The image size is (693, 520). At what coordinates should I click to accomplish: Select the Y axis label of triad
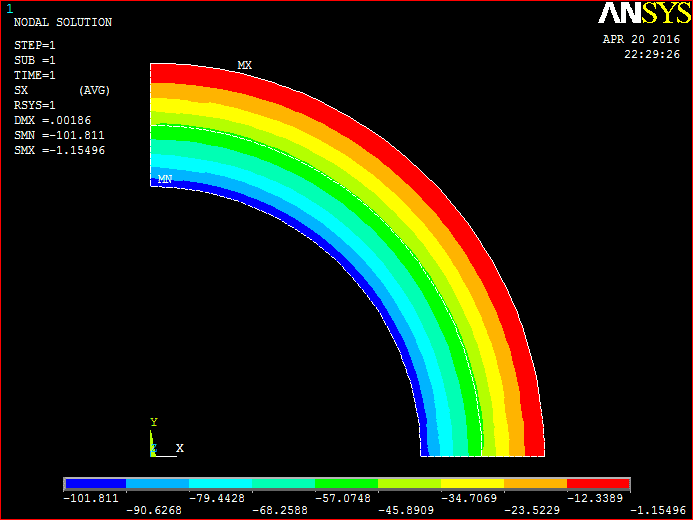click(153, 422)
